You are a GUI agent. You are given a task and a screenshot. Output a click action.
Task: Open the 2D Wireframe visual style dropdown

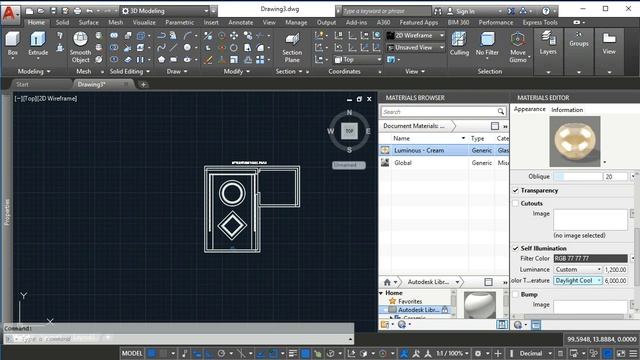click(x=415, y=36)
